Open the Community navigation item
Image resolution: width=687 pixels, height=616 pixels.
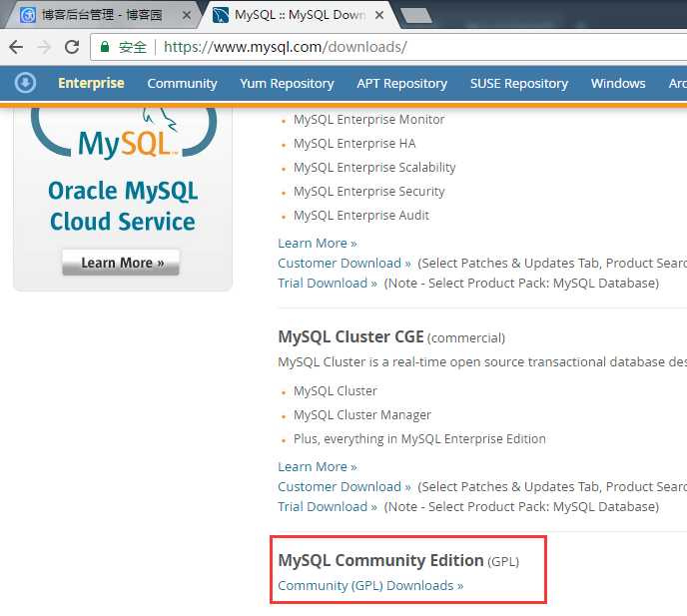pyautogui.click(x=183, y=83)
